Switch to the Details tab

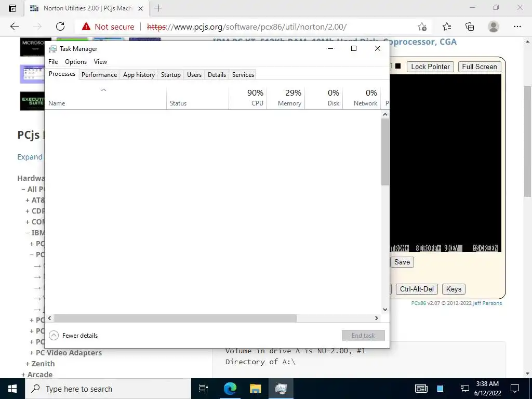tap(217, 75)
